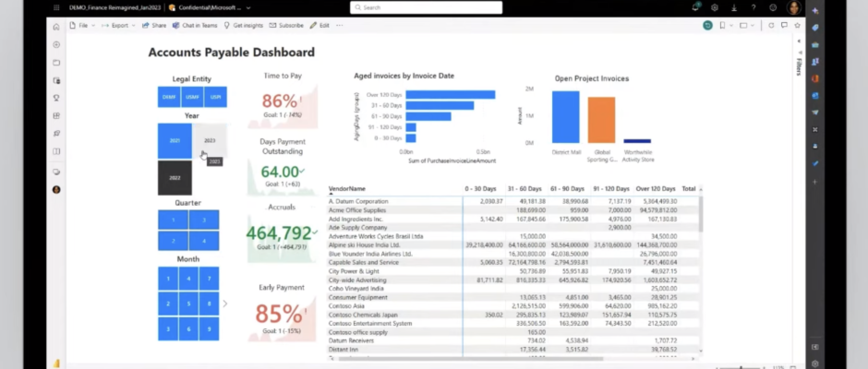The image size is (868, 369).
Task: Click the A. Datum Corporation vendor row
Action: click(514, 201)
